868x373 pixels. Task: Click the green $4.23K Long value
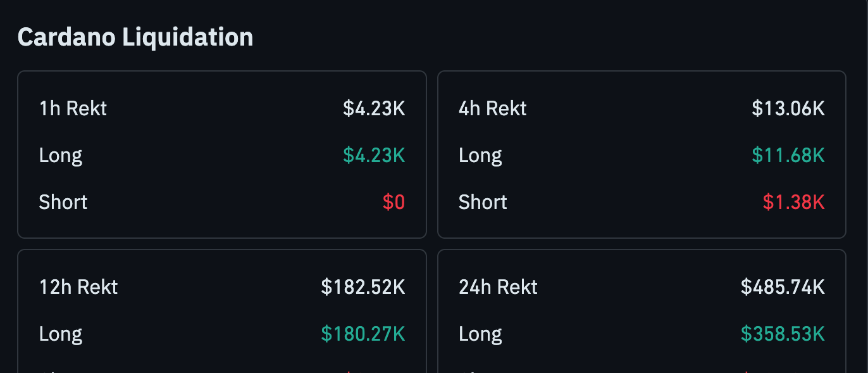374,155
